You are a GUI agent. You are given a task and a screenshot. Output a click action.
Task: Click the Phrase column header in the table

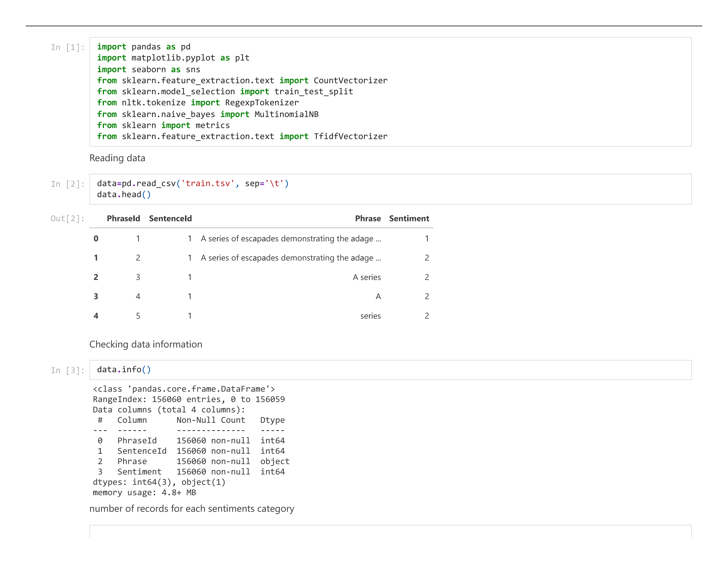pos(368,218)
